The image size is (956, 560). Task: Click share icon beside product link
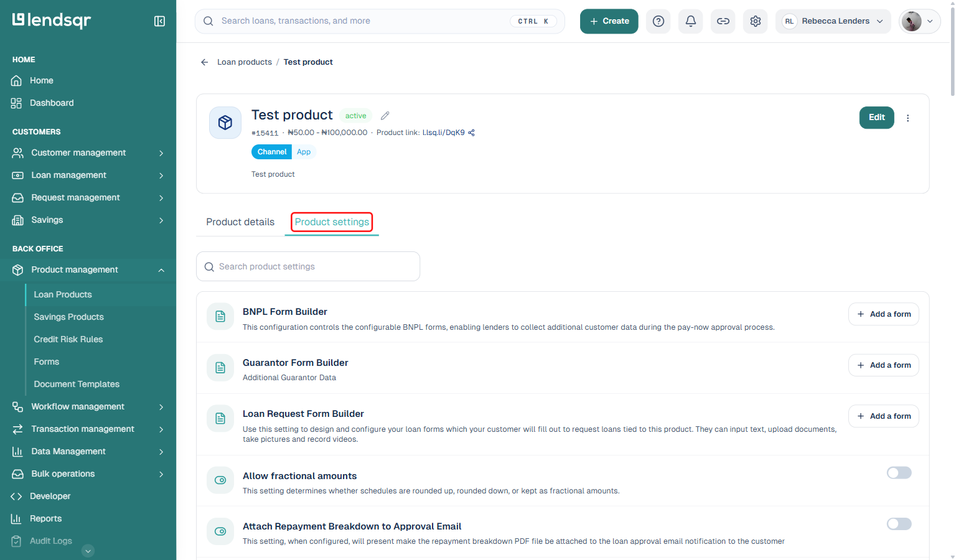471,133
